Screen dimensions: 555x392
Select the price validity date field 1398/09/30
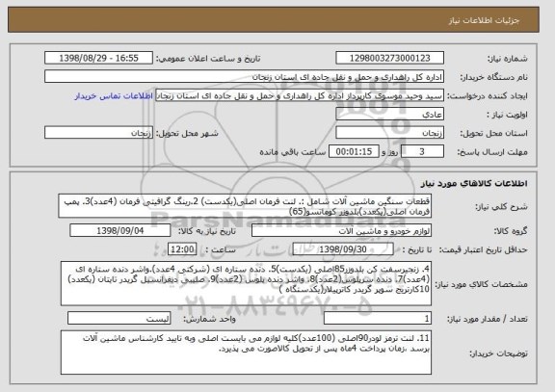tap(343, 249)
